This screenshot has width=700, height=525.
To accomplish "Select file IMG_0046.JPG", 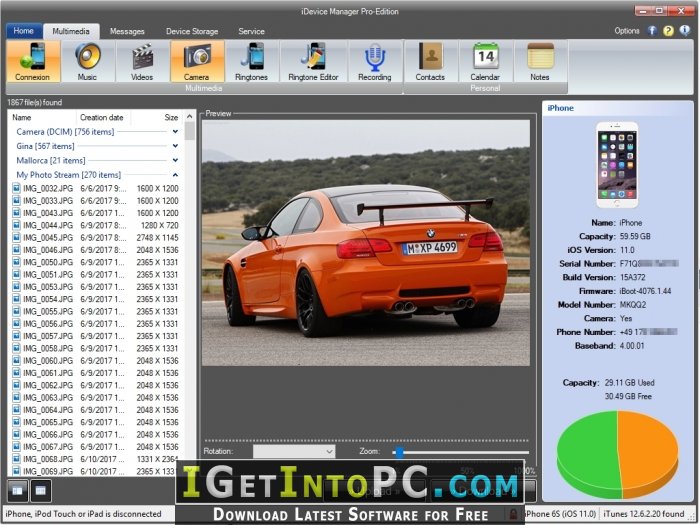I will [x=96, y=250].
